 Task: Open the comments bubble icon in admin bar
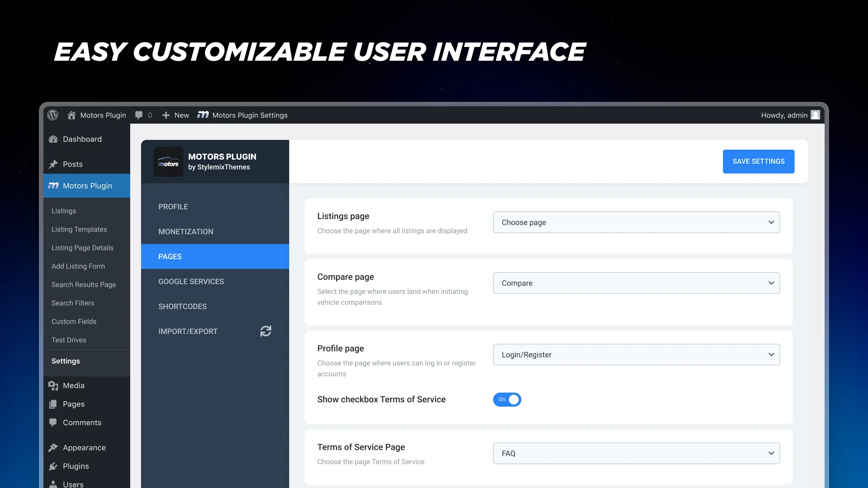(x=139, y=115)
